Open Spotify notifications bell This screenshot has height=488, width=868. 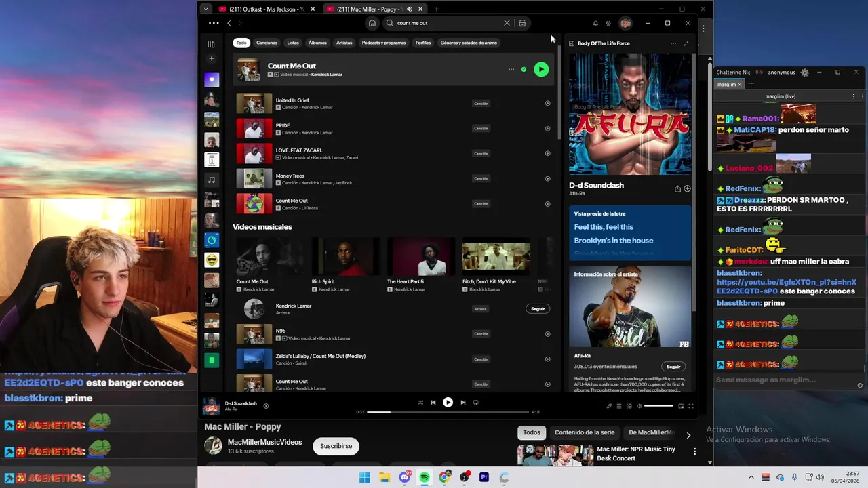tap(595, 23)
